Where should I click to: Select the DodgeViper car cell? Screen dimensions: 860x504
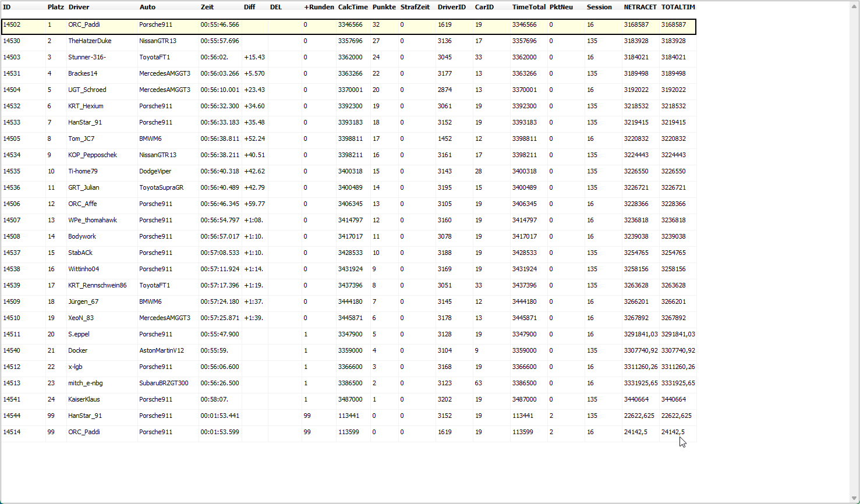point(155,171)
